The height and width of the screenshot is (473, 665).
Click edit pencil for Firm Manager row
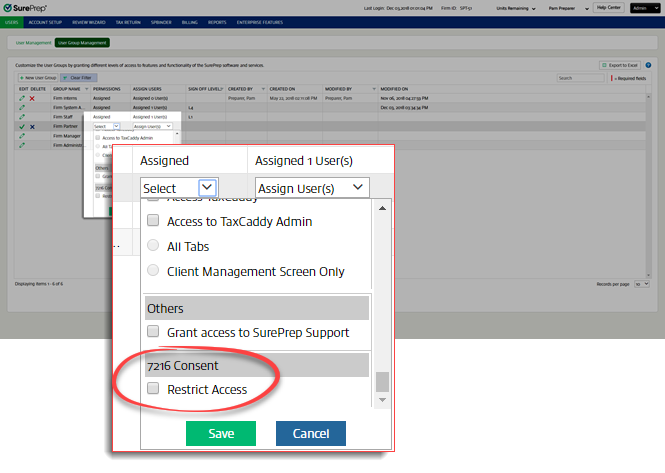click(21, 136)
